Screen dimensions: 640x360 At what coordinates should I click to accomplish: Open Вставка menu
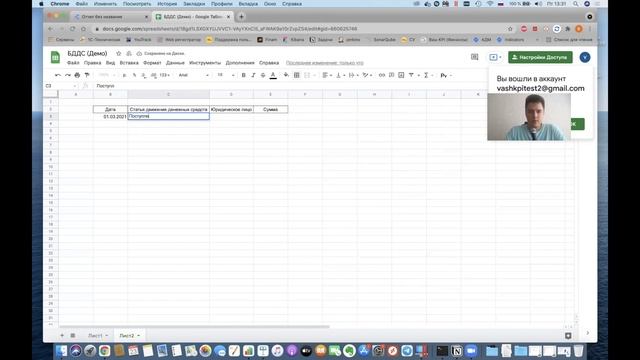pyautogui.click(x=129, y=63)
